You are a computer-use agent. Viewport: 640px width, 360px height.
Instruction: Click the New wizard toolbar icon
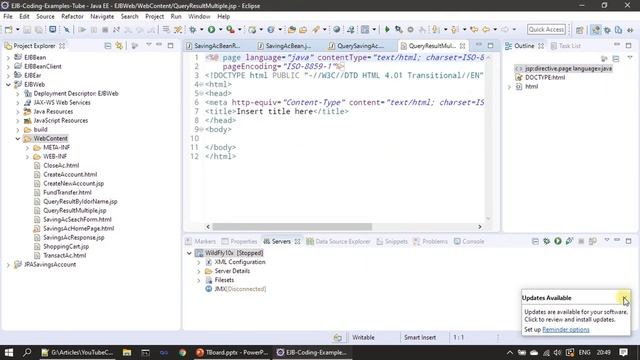tap(9, 29)
